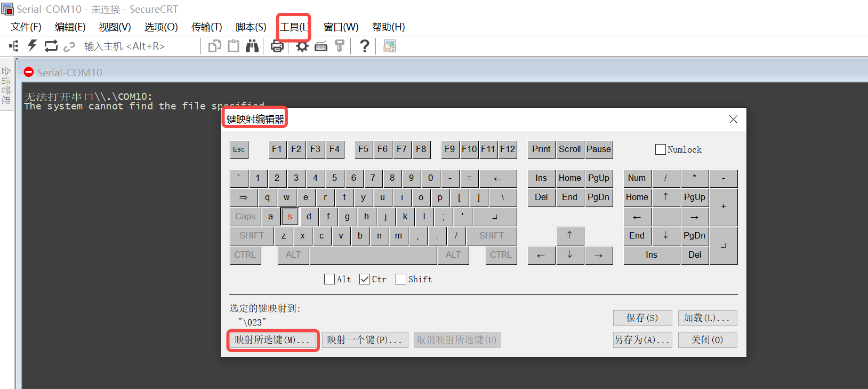The width and height of the screenshot is (868, 389).
Task: Click the 关闭(O) button
Action: click(708, 340)
